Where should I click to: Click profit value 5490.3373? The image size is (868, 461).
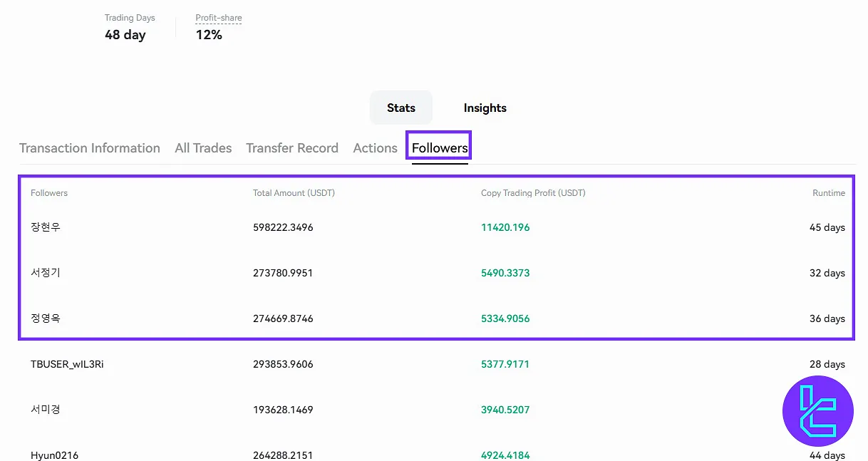[505, 273]
